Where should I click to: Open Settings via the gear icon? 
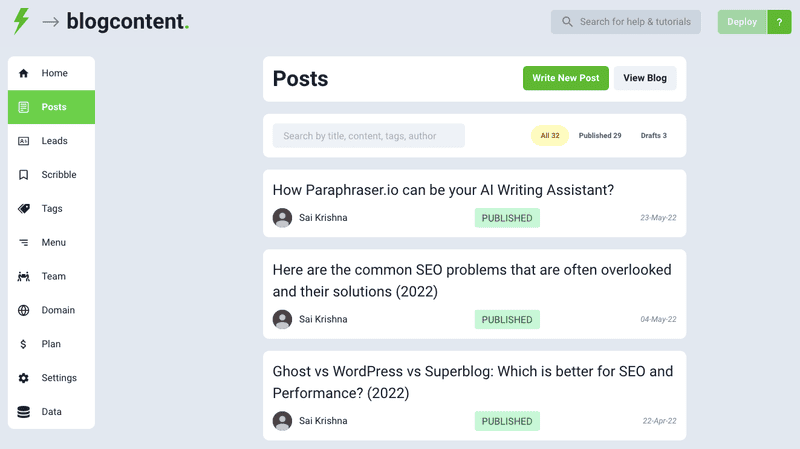coord(23,379)
